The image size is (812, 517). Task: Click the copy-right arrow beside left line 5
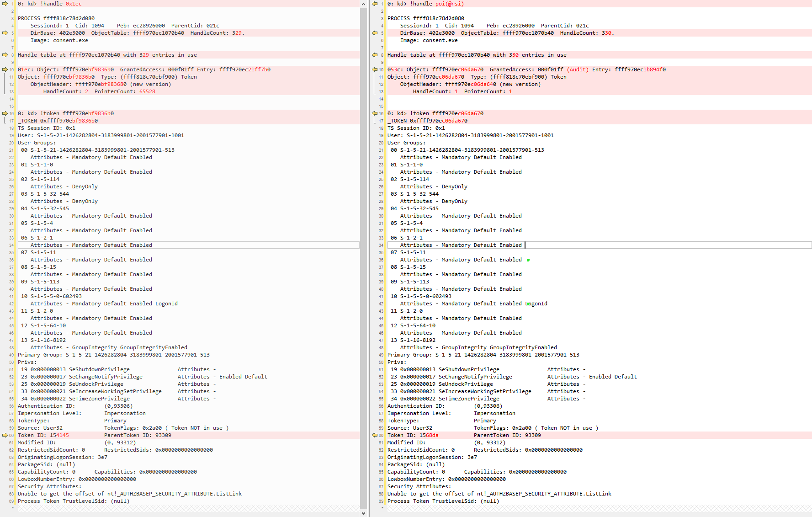click(x=5, y=33)
